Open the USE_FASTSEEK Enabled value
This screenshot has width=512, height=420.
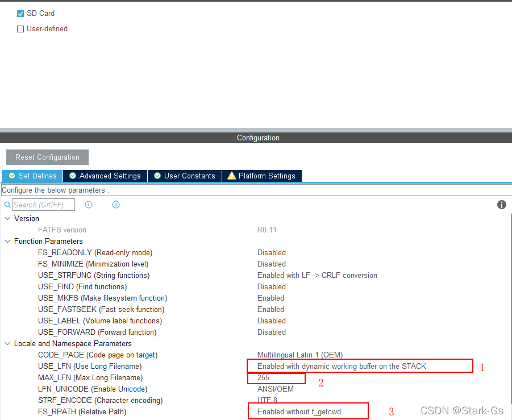(x=270, y=310)
